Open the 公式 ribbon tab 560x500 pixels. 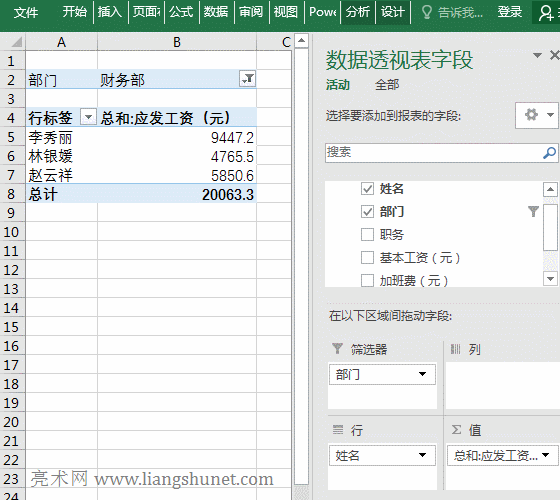pyautogui.click(x=181, y=12)
